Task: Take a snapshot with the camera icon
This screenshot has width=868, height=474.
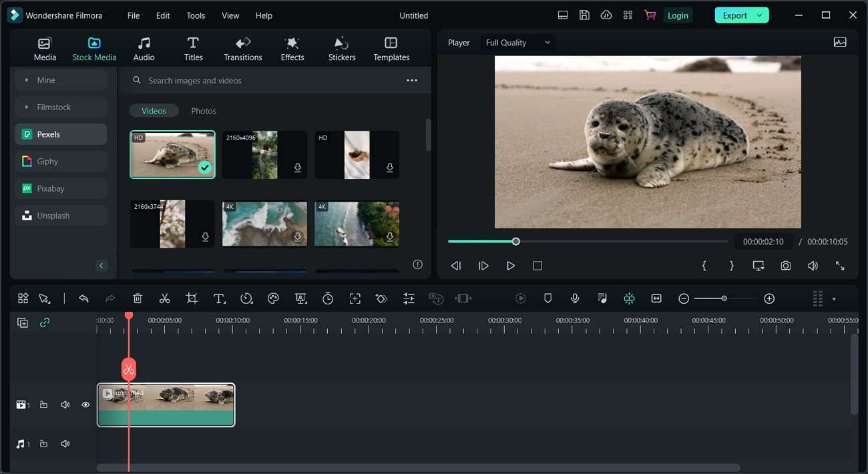Action: tap(785, 266)
